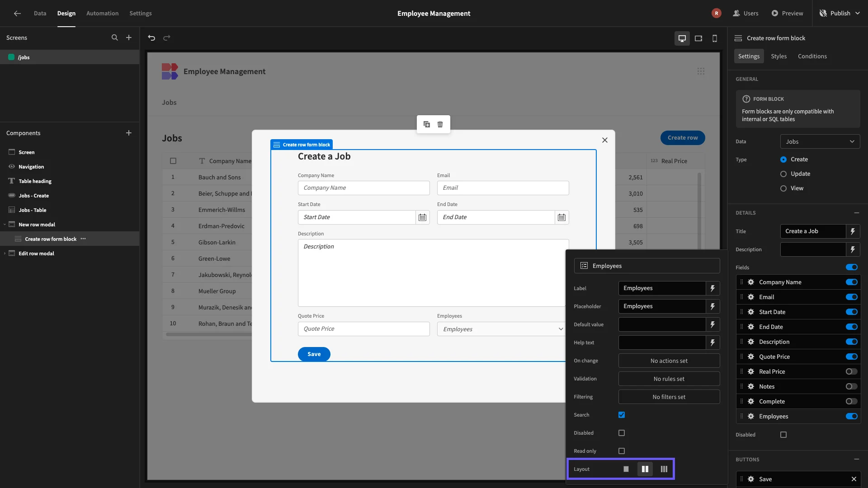Enable the Notes field
The height and width of the screenshot is (488, 868).
pyautogui.click(x=852, y=386)
